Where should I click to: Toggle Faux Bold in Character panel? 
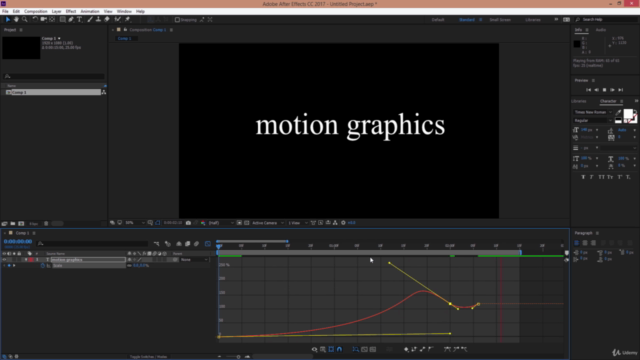point(583,177)
